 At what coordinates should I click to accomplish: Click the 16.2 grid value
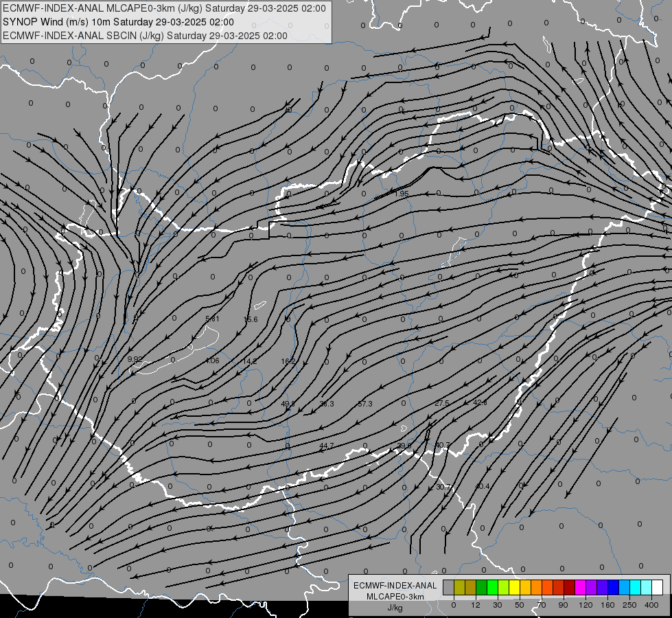288,362
